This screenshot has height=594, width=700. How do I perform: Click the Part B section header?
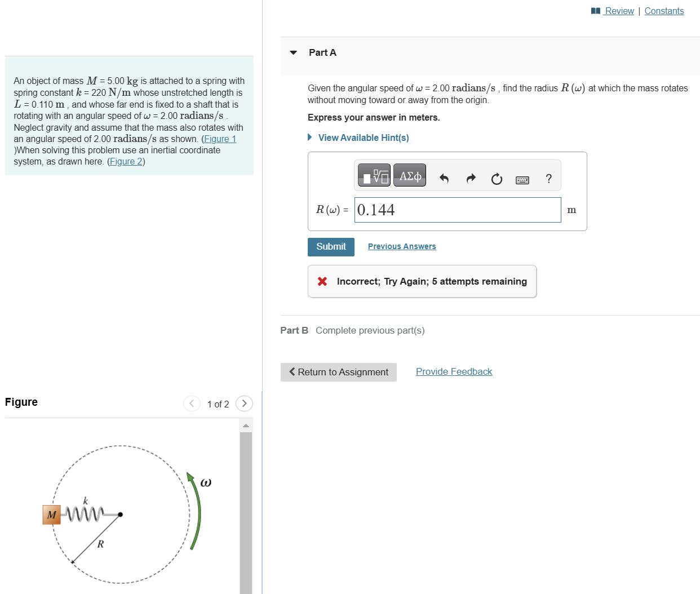pos(294,330)
